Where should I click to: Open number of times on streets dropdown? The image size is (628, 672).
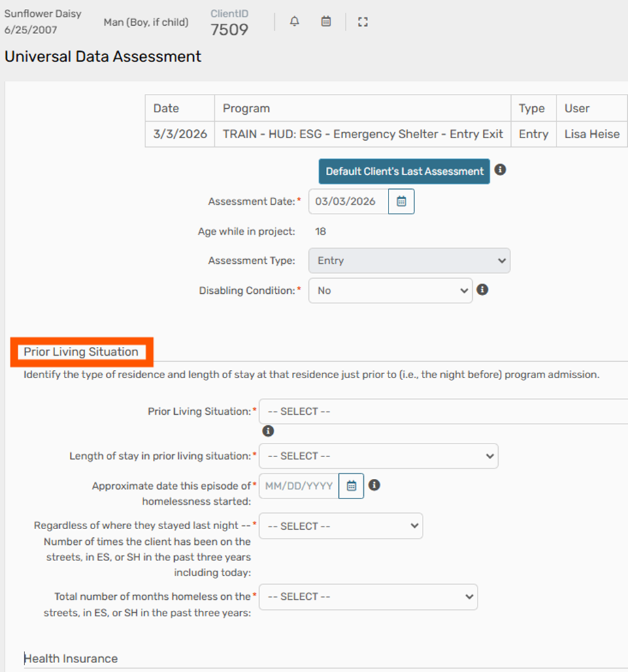pos(340,526)
